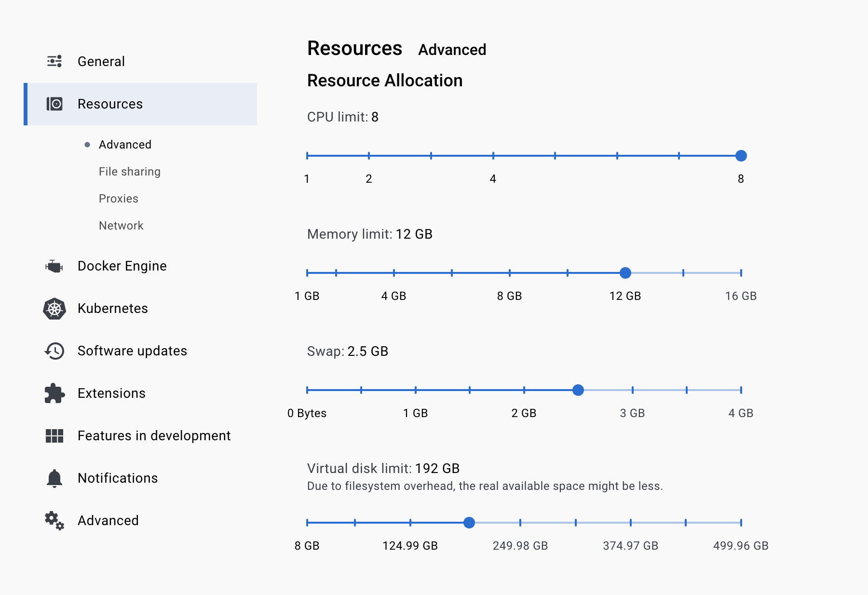This screenshot has width=868, height=595.
Task: Open Docker Engine settings
Action: [140, 266]
